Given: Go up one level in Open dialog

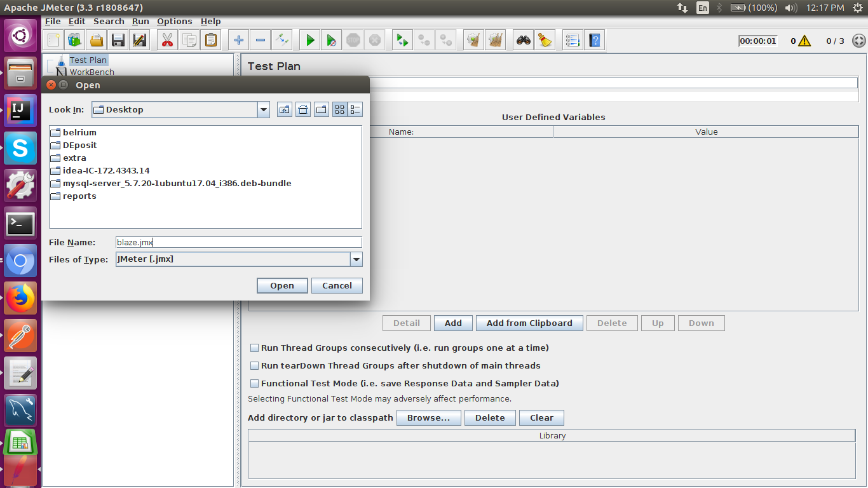Looking at the screenshot, I should tap(285, 109).
